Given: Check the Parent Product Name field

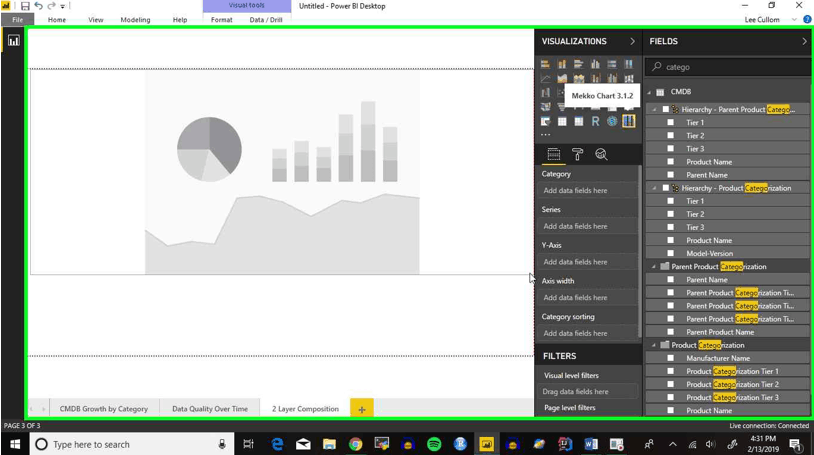Looking at the screenshot, I should coord(671,332).
